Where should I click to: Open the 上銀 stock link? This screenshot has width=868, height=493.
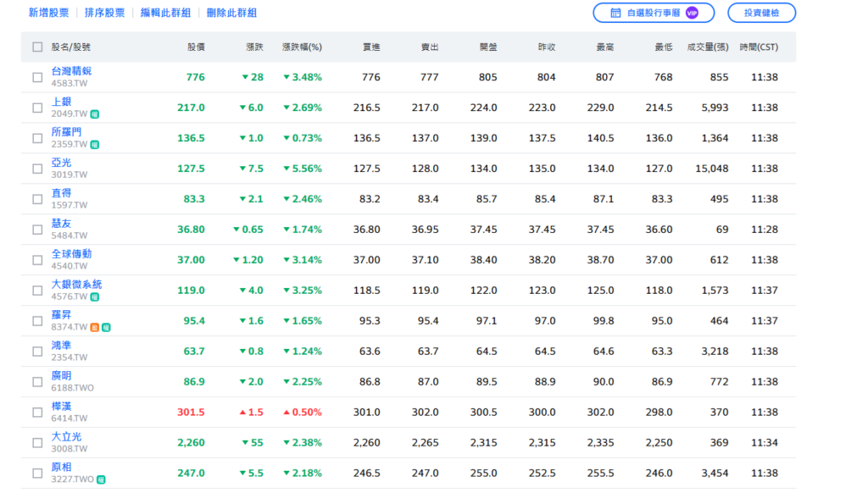click(x=61, y=102)
